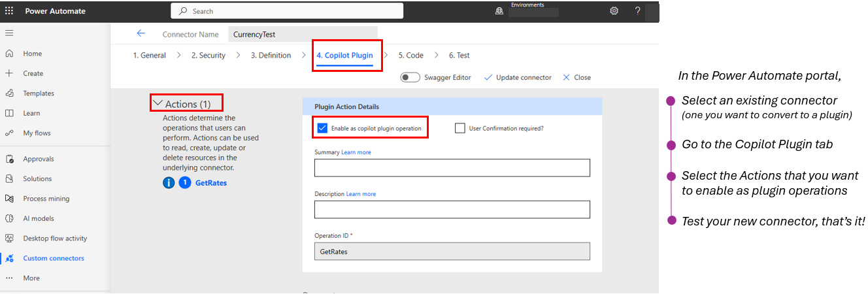868x294 pixels.
Task: Open Process mining from the sidebar
Action: click(46, 199)
